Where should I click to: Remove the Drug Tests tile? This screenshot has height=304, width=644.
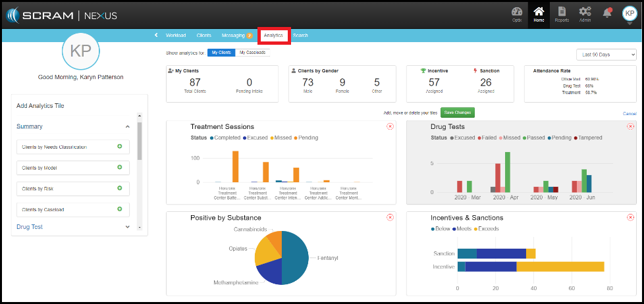coord(630,126)
